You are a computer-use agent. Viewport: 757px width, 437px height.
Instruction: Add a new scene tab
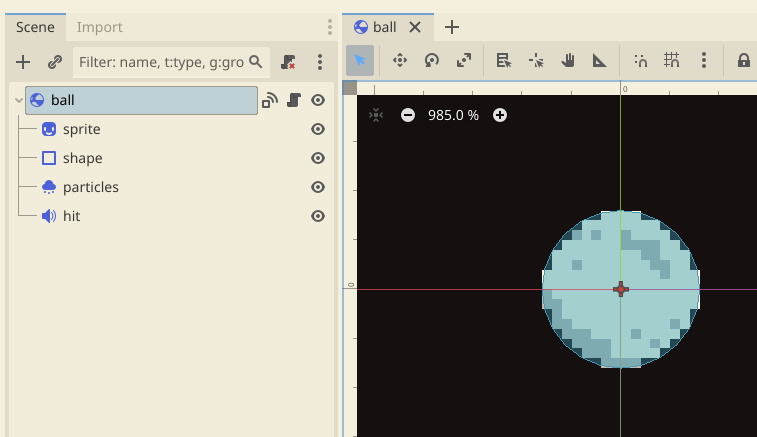click(452, 27)
